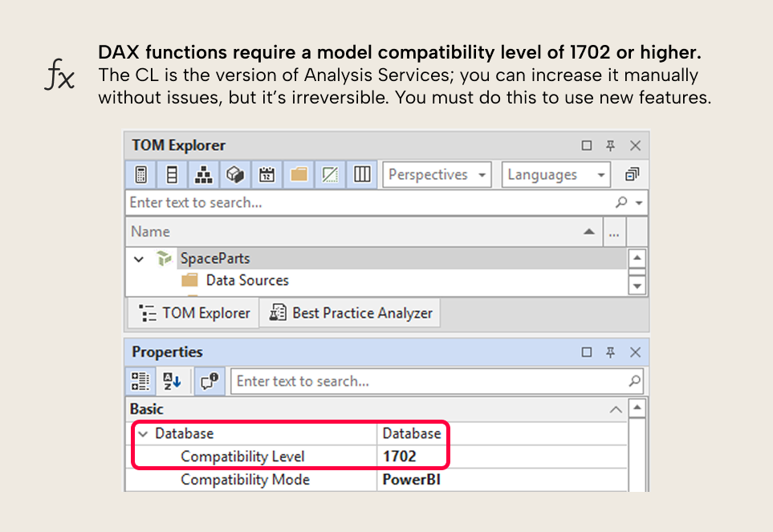Screen dimensions: 773x532
Task: Toggle the property descriptions tooltip icon
Action: (209, 381)
